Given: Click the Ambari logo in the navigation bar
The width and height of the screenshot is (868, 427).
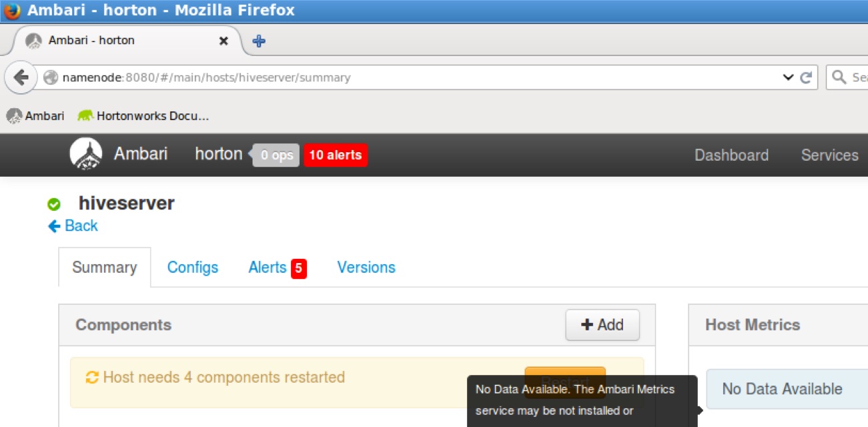Looking at the screenshot, I should (x=85, y=154).
